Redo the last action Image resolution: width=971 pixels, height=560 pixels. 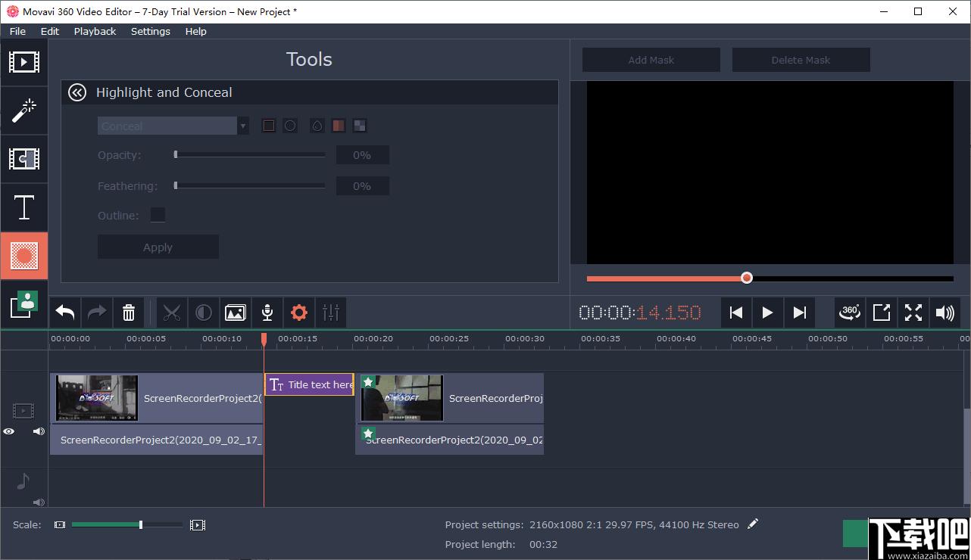pos(97,313)
